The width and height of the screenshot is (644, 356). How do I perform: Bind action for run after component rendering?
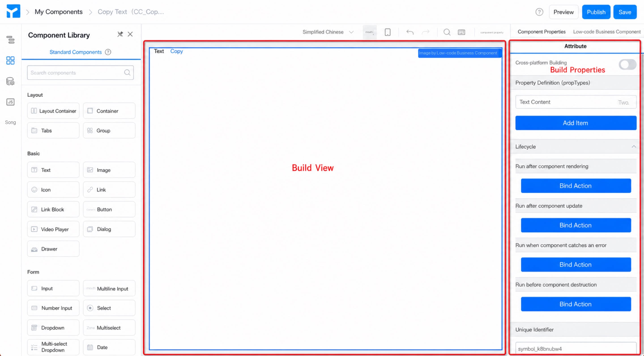[576, 186]
